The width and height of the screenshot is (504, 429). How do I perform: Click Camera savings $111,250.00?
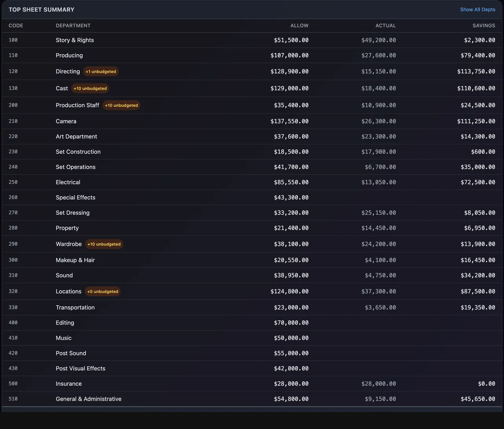(x=476, y=121)
